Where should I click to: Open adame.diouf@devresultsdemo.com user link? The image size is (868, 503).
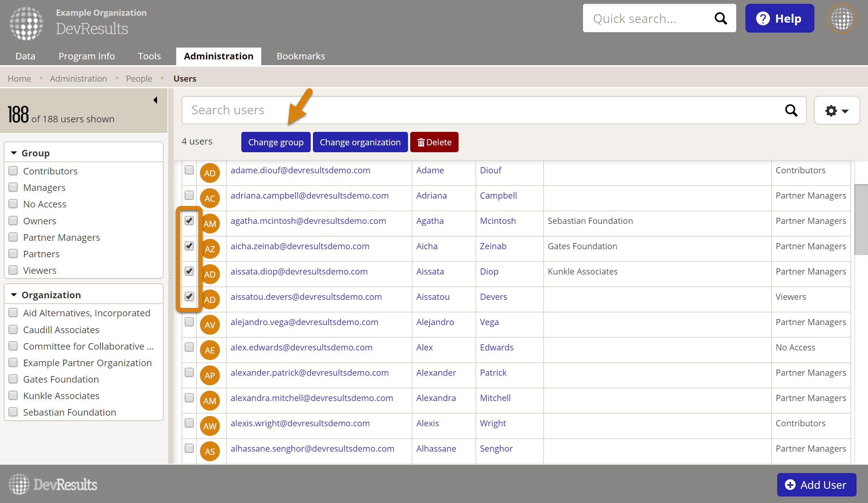tap(300, 170)
